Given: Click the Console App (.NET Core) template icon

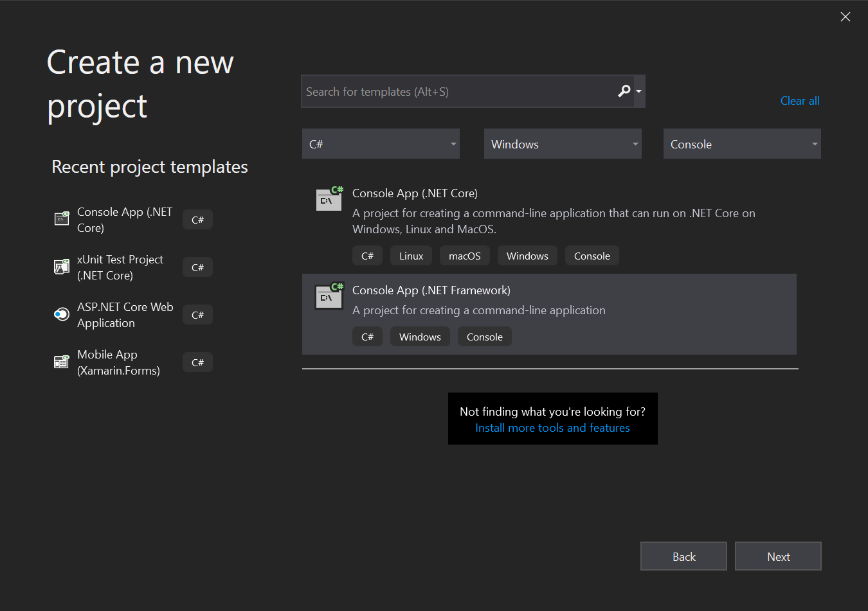Looking at the screenshot, I should tap(329, 199).
